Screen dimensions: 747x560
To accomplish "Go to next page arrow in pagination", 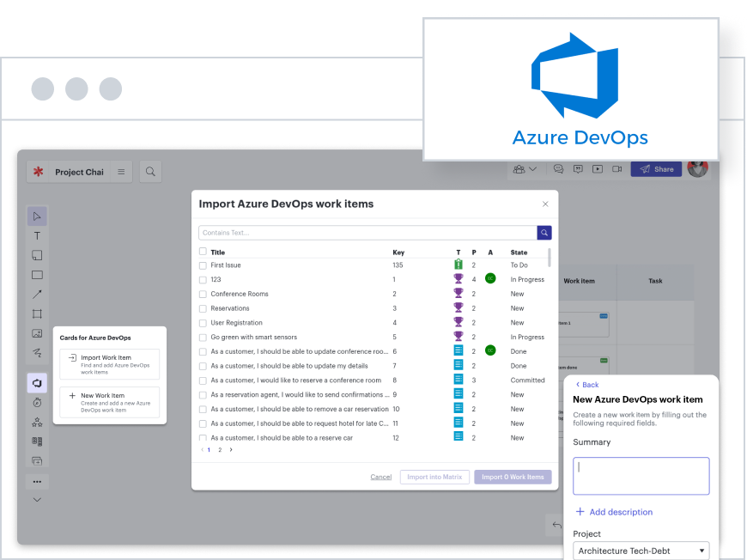I will [231, 449].
